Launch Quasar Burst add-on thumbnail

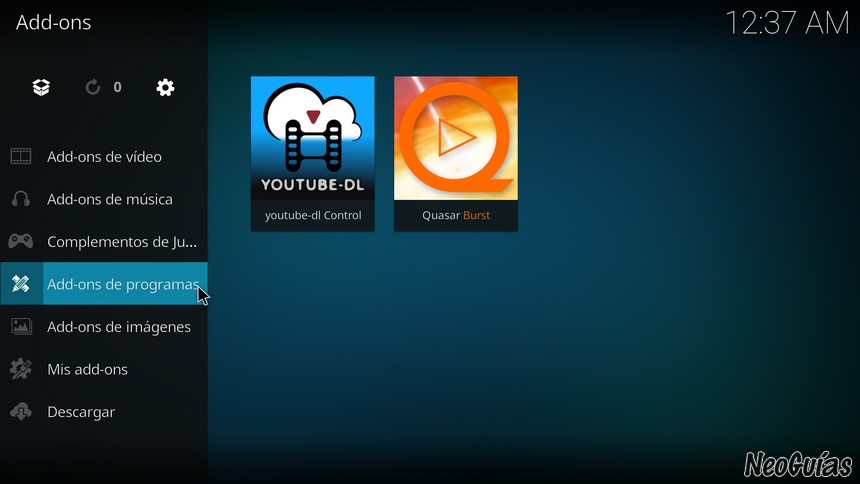(456, 138)
